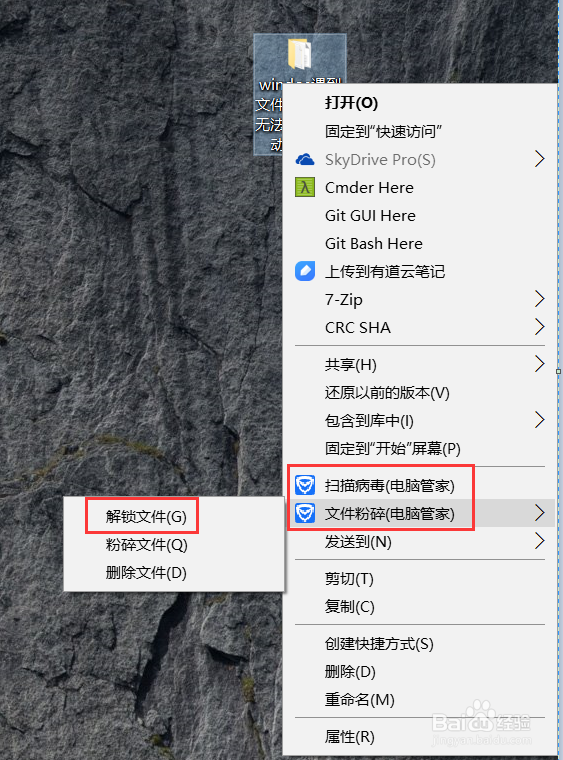
Task: Select 创建快捷方式(S) menu entry
Action: click(x=379, y=644)
